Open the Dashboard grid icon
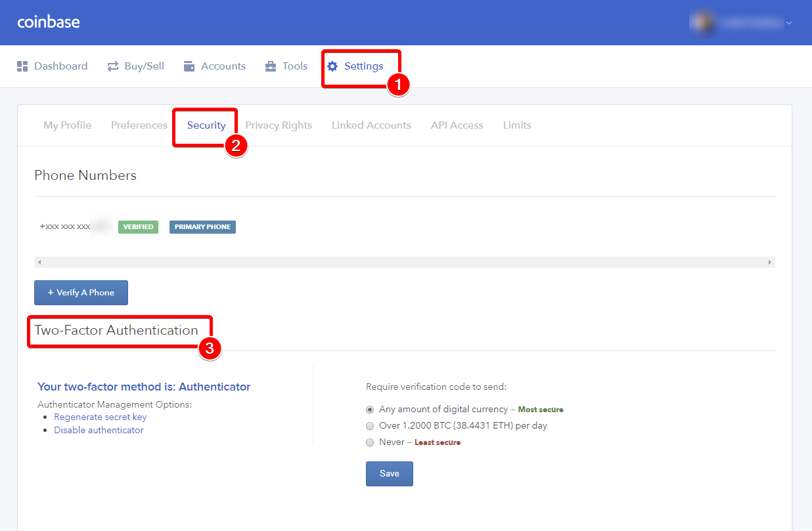 (22, 66)
